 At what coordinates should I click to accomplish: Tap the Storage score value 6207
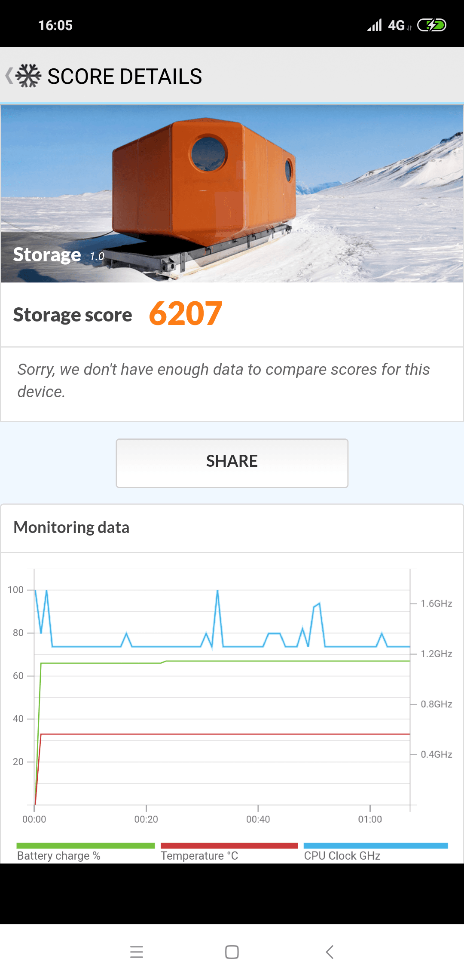(x=186, y=314)
